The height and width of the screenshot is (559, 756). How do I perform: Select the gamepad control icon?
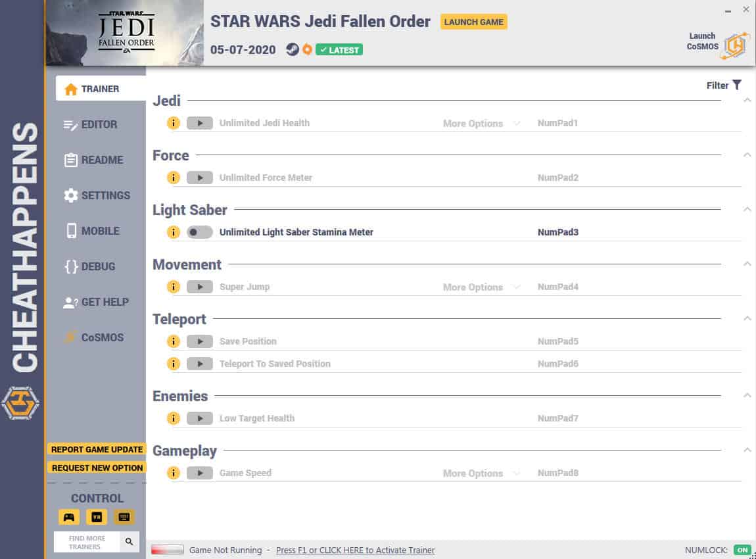69,517
